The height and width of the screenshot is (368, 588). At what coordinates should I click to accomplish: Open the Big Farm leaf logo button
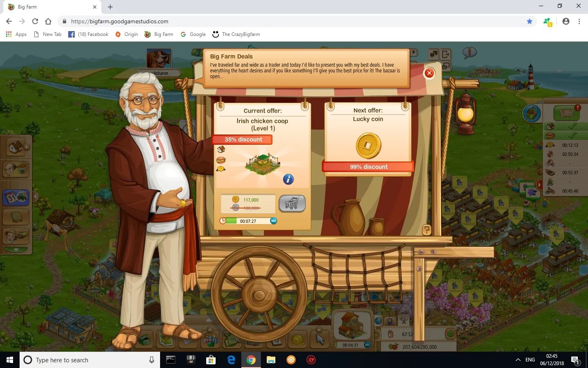pos(232,339)
